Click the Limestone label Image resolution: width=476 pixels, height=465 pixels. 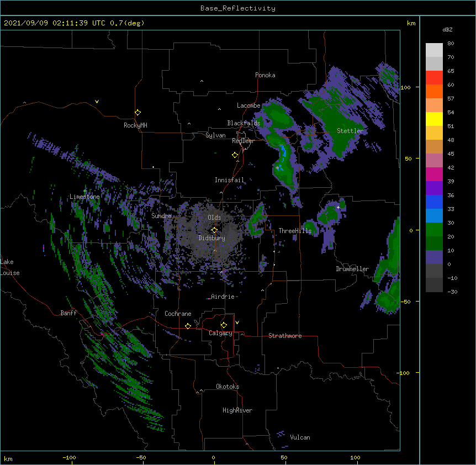coord(84,197)
